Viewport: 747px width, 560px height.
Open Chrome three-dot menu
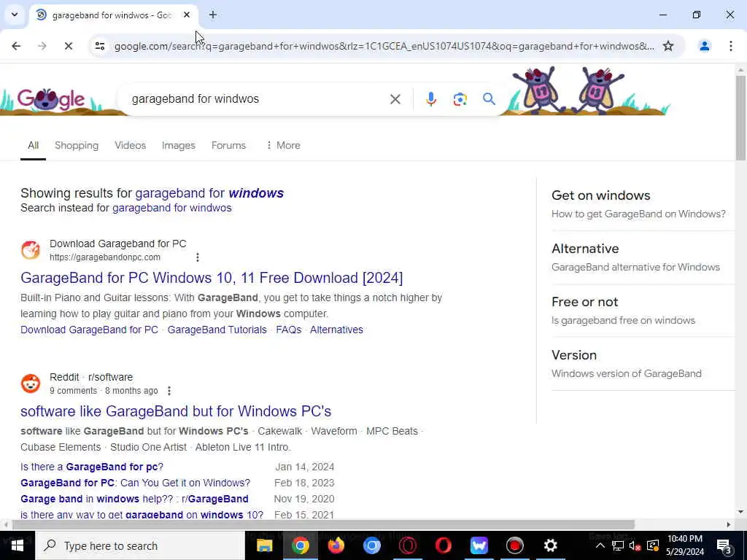click(x=730, y=46)
